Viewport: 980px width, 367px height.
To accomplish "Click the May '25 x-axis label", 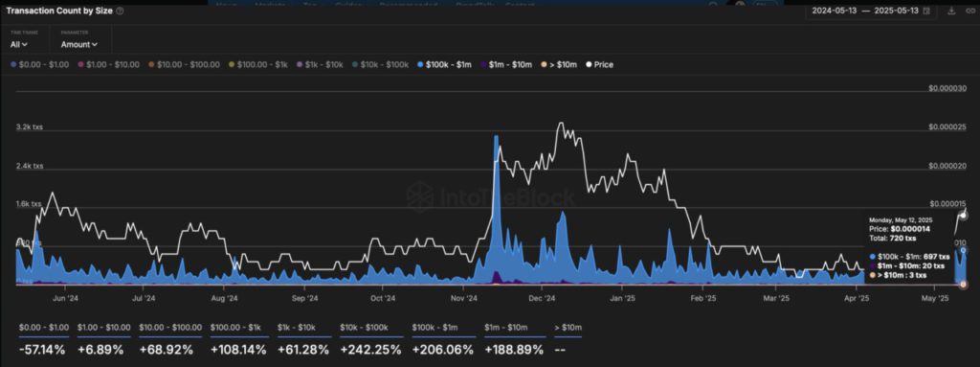I will click(x=936, y=299).
